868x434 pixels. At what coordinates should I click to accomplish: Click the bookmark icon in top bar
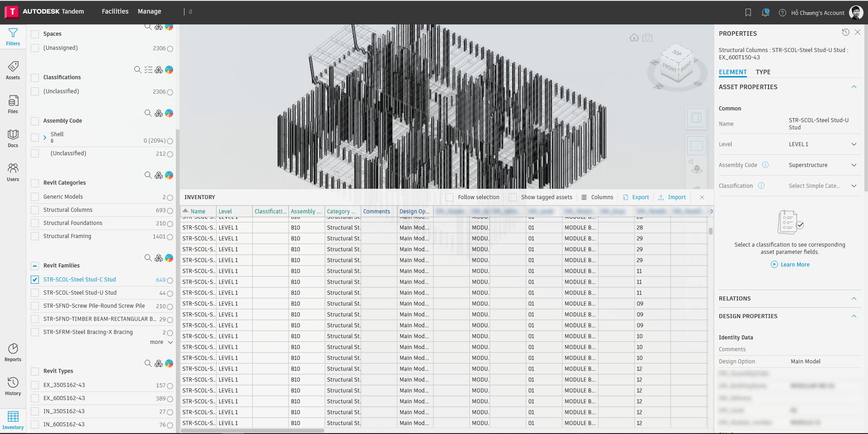748,13
